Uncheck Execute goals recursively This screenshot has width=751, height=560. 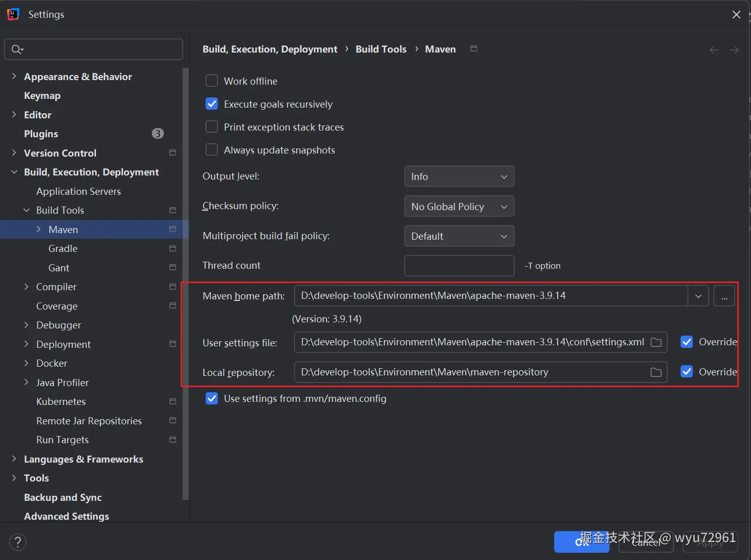coord(212,104)
